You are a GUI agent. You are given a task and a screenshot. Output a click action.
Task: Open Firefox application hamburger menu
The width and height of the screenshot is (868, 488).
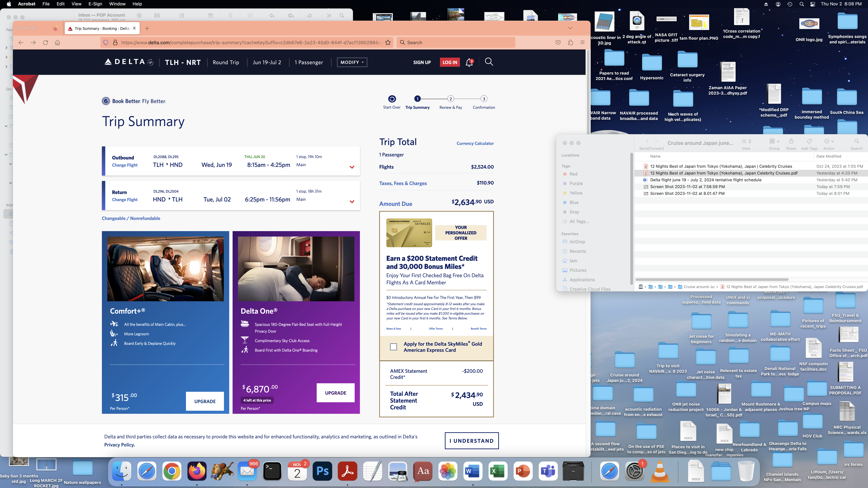582,42
